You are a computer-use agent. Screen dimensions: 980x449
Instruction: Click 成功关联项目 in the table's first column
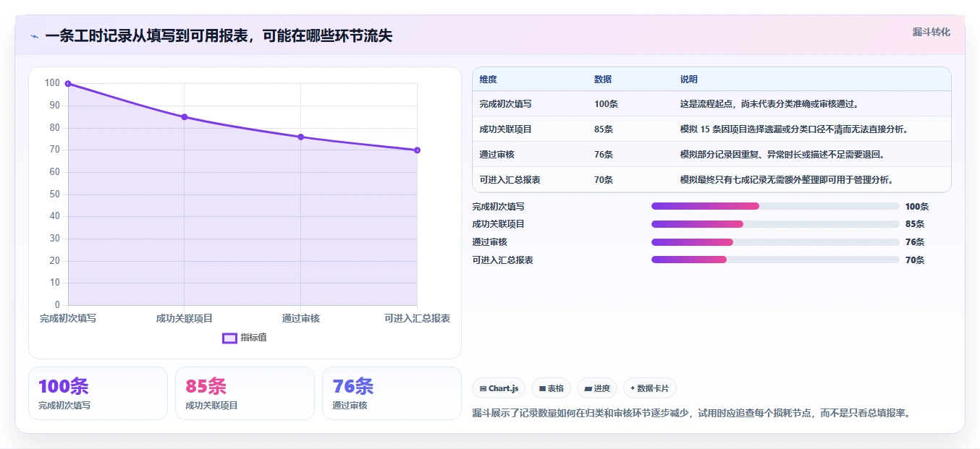click(505, 129)
